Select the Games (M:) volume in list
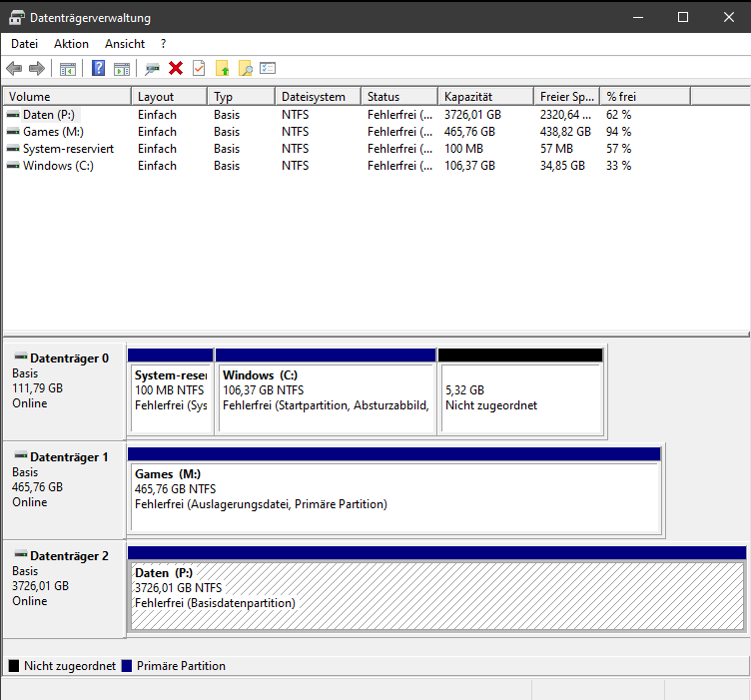 coord(53,132)
